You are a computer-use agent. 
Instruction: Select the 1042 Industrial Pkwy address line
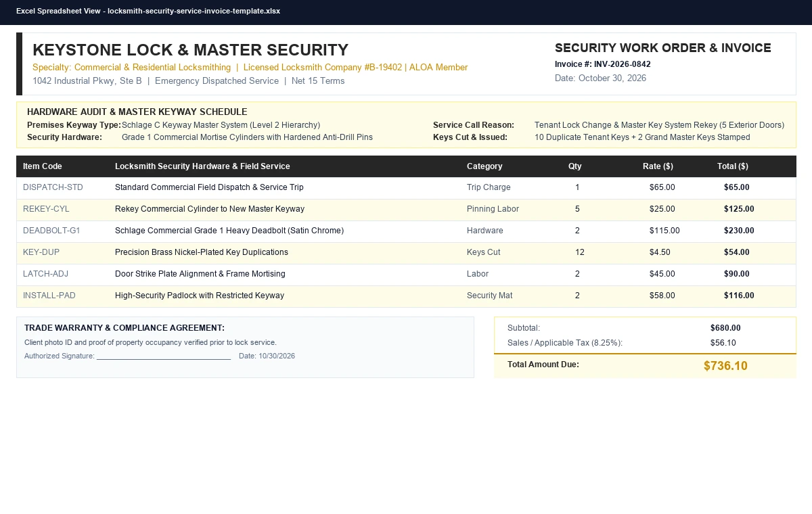coord(189,81)
